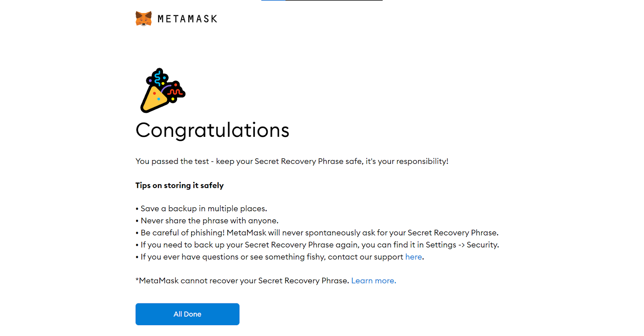Click the blue filled portion of progress bar
644x336 pixels.
(x=273, y=0)
